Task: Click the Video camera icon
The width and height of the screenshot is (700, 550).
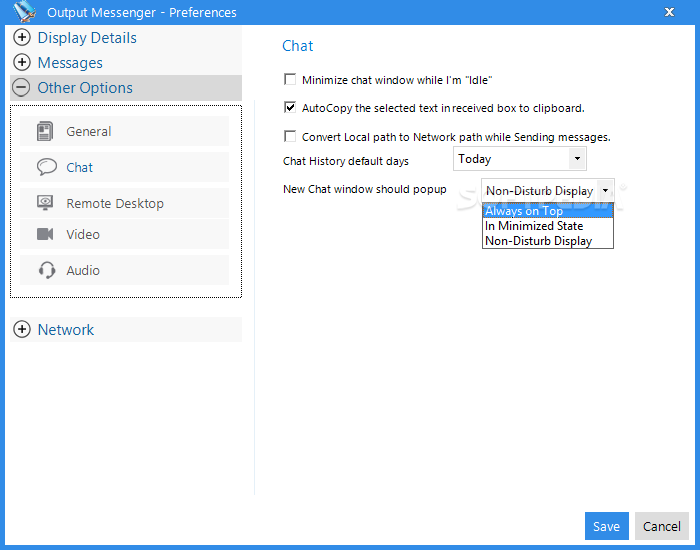Action: [x=45, y=234]
